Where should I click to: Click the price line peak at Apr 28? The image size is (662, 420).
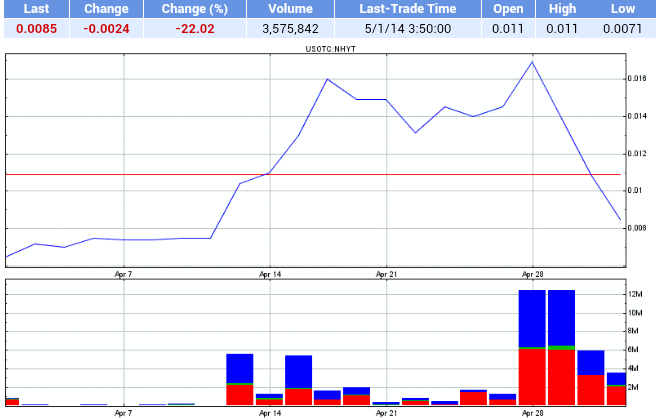(x=532, y=62)
